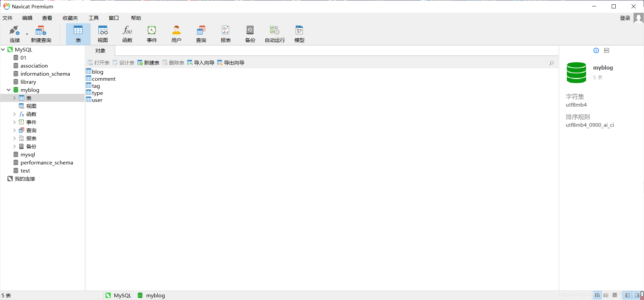Click the 连接 connection toolbar icon

click(14, 34)
